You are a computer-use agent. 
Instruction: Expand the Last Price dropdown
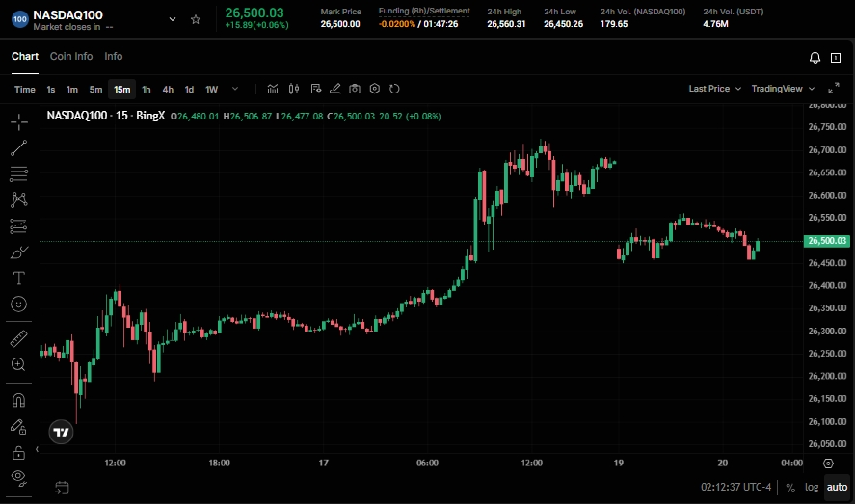(x=714, y=89)
